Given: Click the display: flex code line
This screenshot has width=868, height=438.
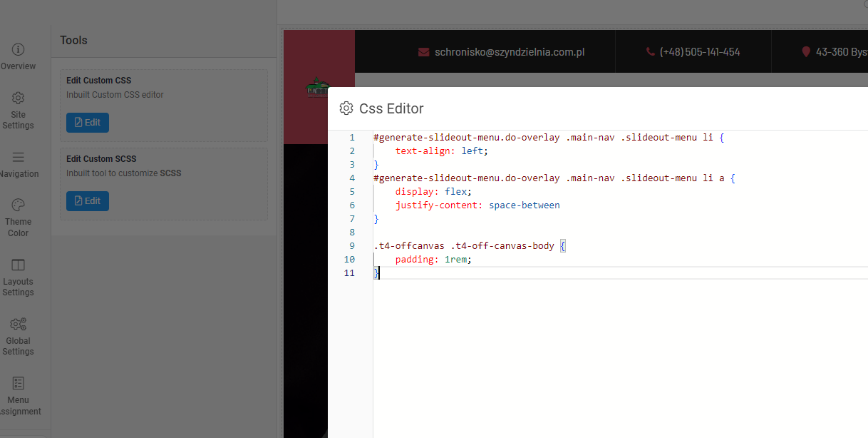Looking at the screenshot, I should [433, 192].
